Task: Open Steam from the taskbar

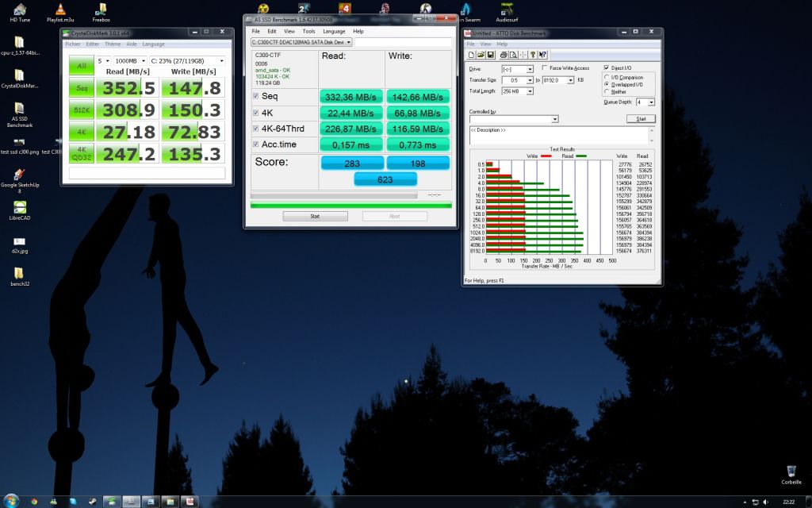Action: (x=92, y=502)
